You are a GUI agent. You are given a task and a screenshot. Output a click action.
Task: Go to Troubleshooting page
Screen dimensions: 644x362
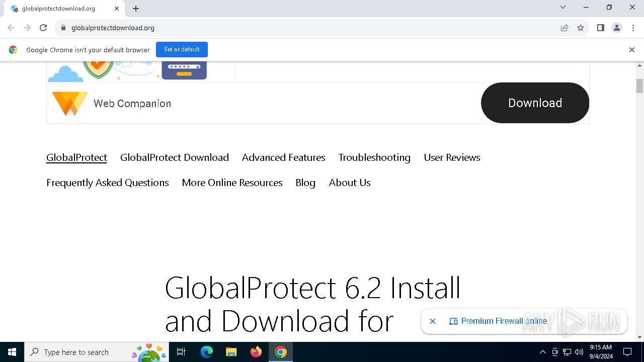[x=374, y=157]
